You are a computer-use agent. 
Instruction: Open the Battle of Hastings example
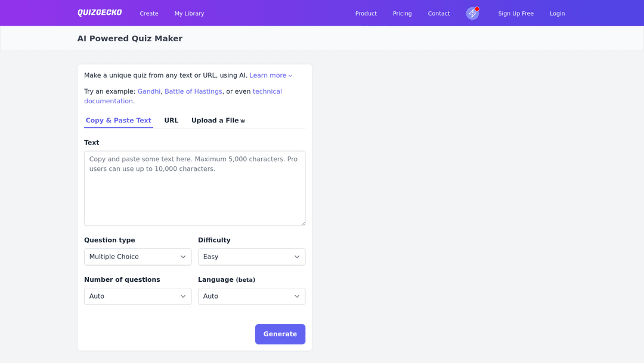[193, 91]
